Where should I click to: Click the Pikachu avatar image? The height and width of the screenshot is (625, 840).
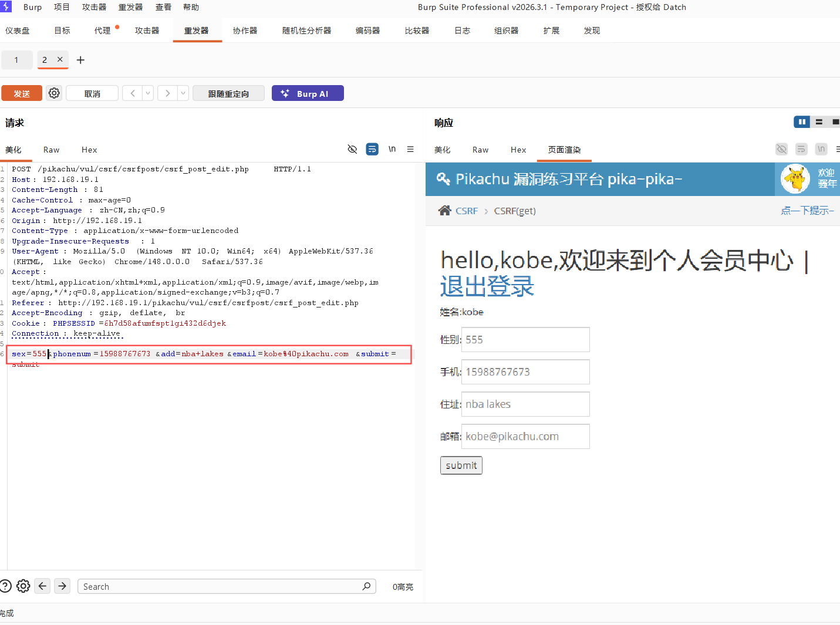[795, 178]
